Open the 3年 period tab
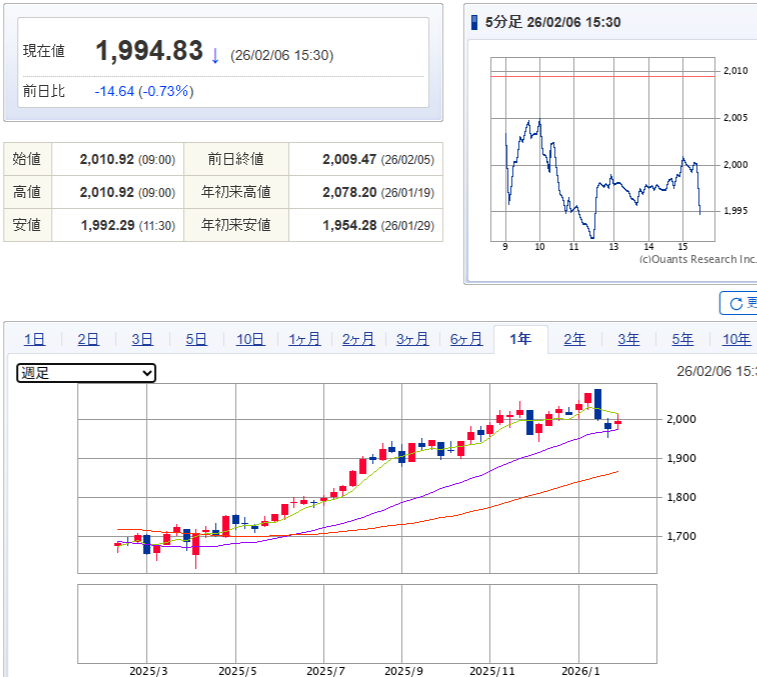Image resolution: width=757 pixels, height=677 pixels. [628, 339]
